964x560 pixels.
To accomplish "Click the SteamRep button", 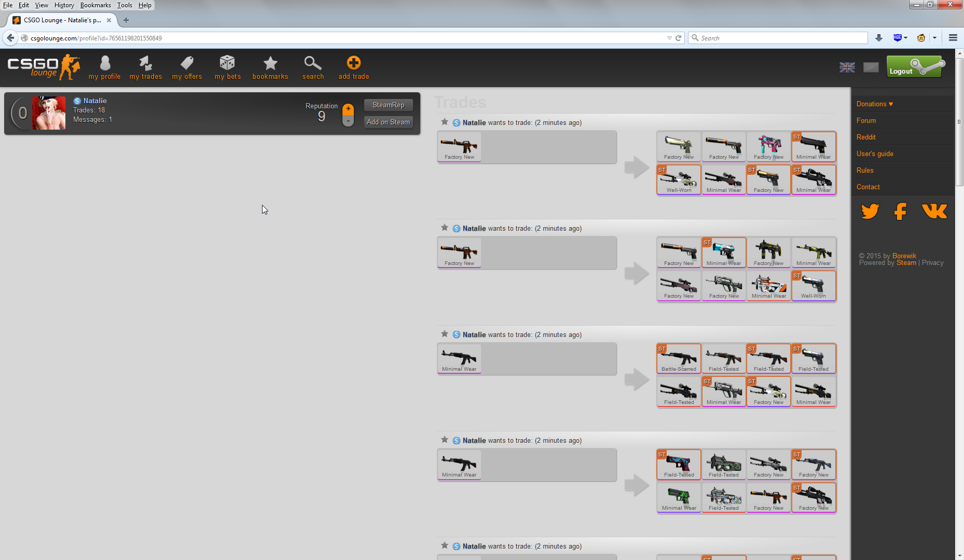I will click(388, 105).
